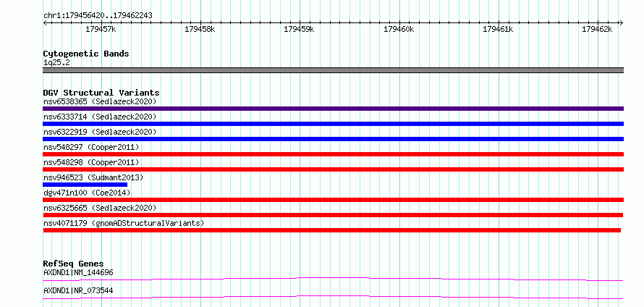Click the 179459k ruler tick label
This screenshot has height=307, width=644.
point(300,29)
